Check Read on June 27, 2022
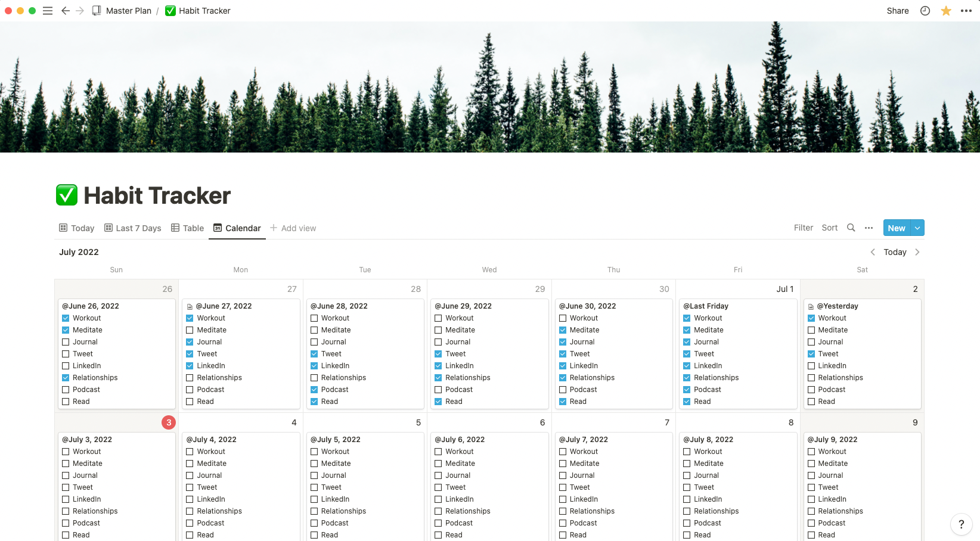 190,402
